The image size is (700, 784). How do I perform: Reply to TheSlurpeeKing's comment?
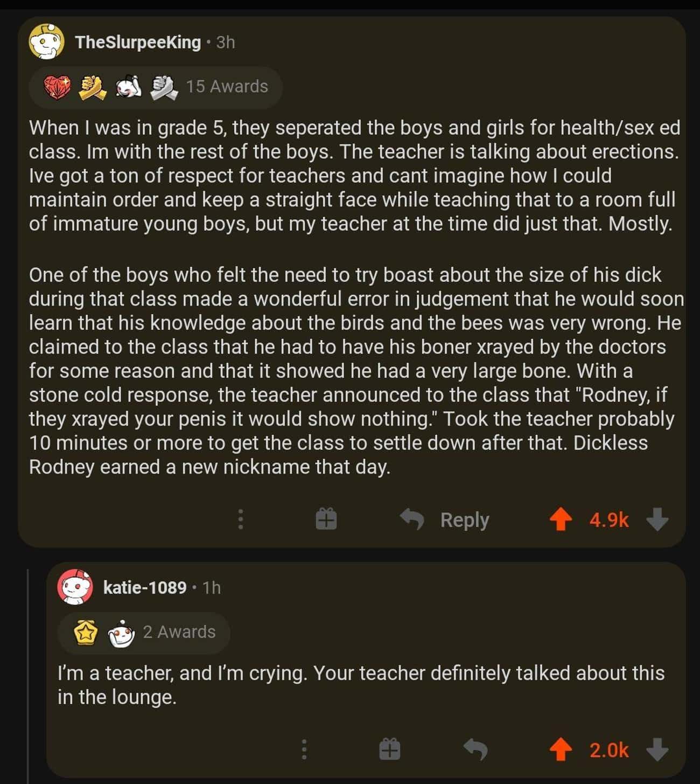point(445,519)
